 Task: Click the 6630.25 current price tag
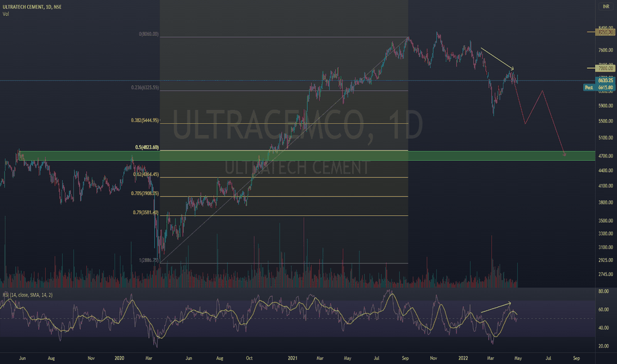(x=605, y=80)
